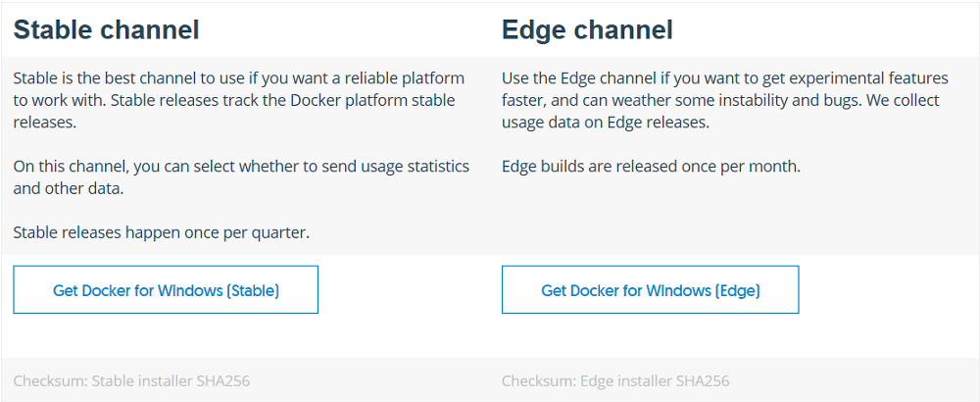Click the Stable channel heading

[106, 29]
